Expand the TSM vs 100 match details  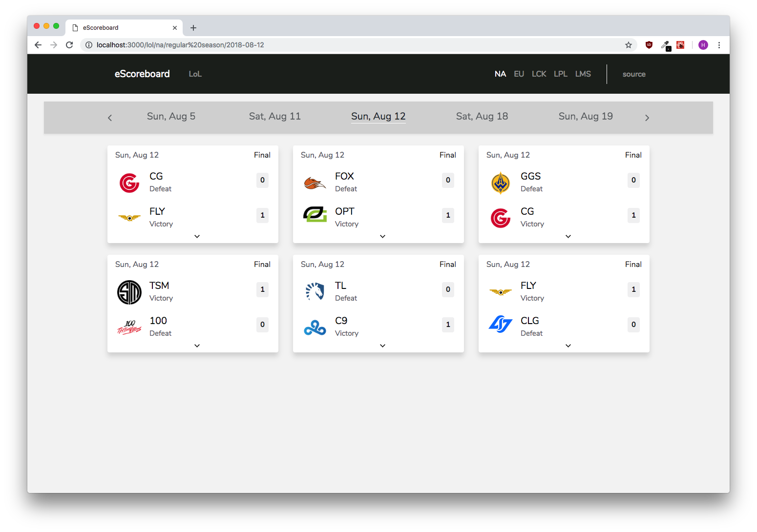197,346
